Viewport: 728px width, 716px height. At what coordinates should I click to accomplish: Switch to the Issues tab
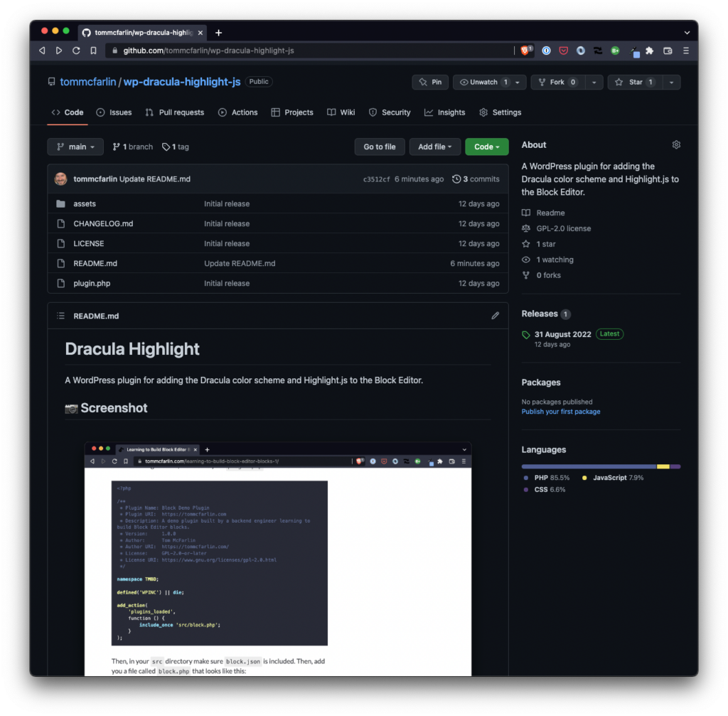click(x=114, y=112)
